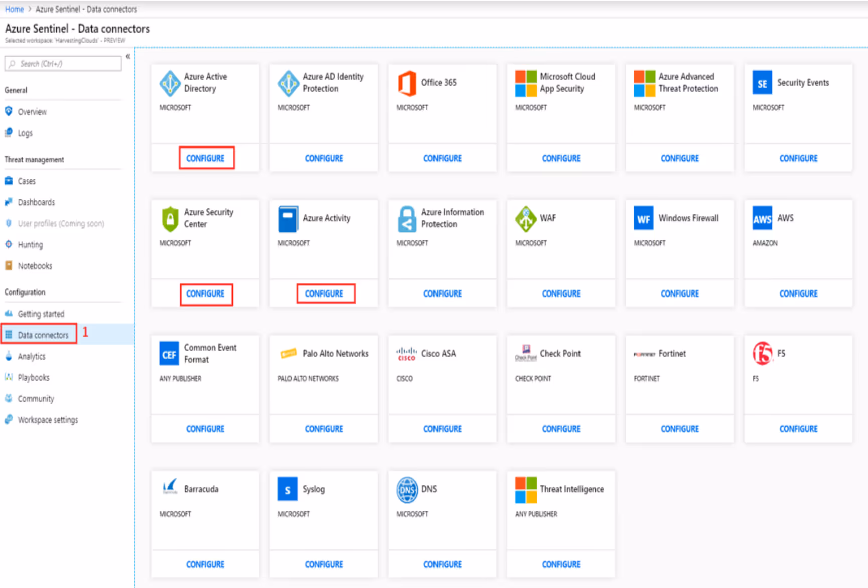
Task: Collapse the sidebar with double-chevron icon
Action: pos(128,56)
